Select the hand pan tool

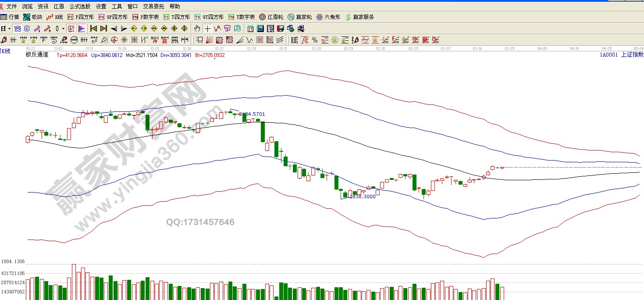197,29
